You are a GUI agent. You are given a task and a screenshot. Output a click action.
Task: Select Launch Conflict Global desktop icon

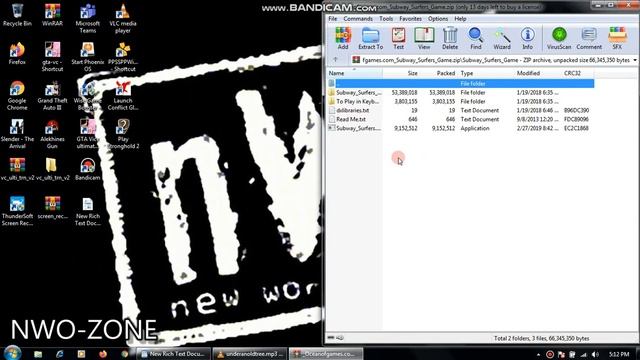point(123,96)
